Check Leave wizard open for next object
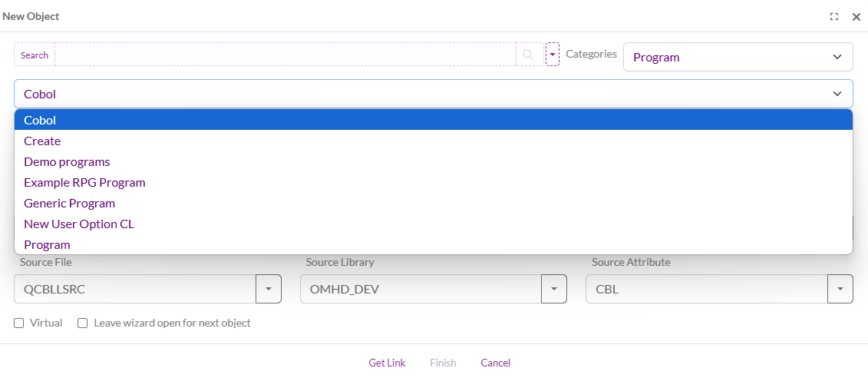 point(83,323)
